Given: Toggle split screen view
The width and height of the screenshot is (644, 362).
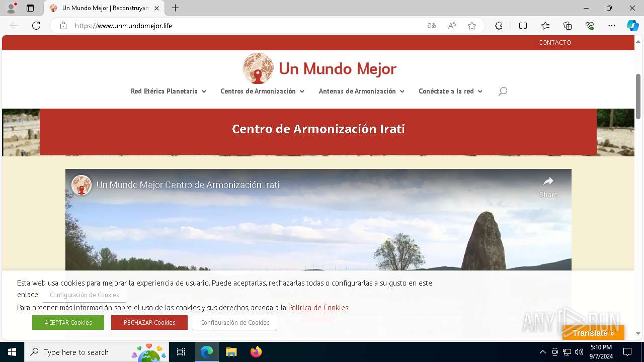Looking at the screenshot, I should [523, 26].
